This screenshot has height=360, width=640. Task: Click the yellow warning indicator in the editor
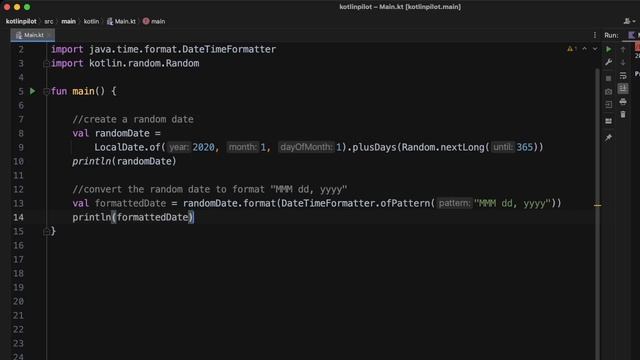pos(572,49)
